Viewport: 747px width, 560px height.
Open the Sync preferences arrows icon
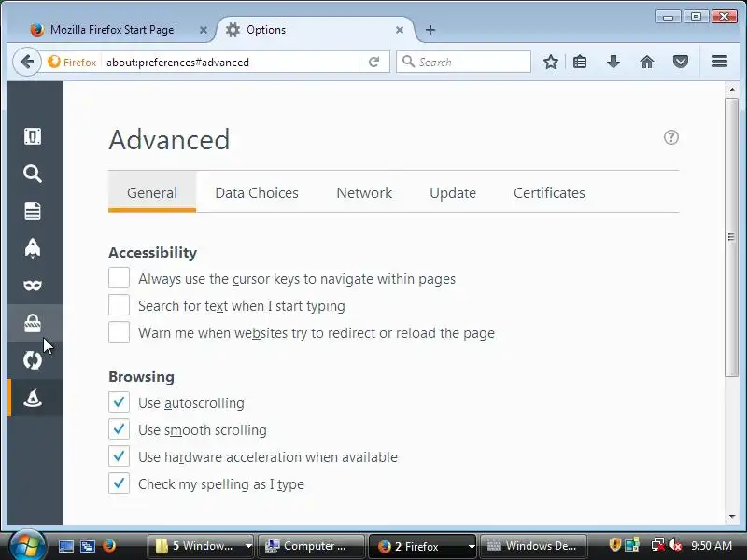pyautogui.click(x=33, y=360)
